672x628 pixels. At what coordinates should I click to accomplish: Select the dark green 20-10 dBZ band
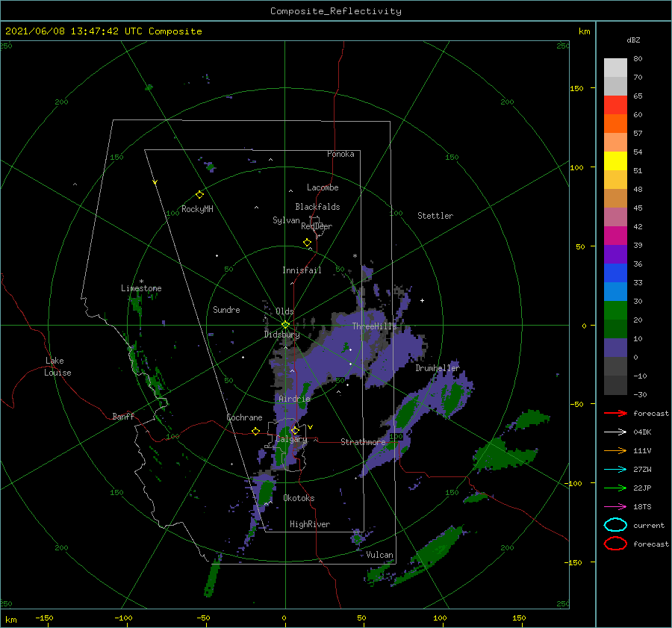tap(615, 329)
